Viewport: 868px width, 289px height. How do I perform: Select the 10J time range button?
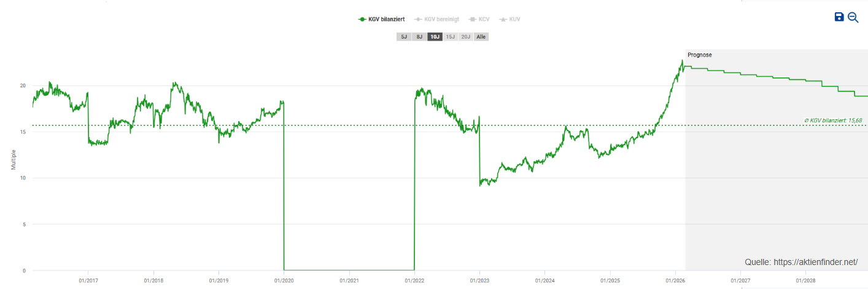(x=435, y=37)
